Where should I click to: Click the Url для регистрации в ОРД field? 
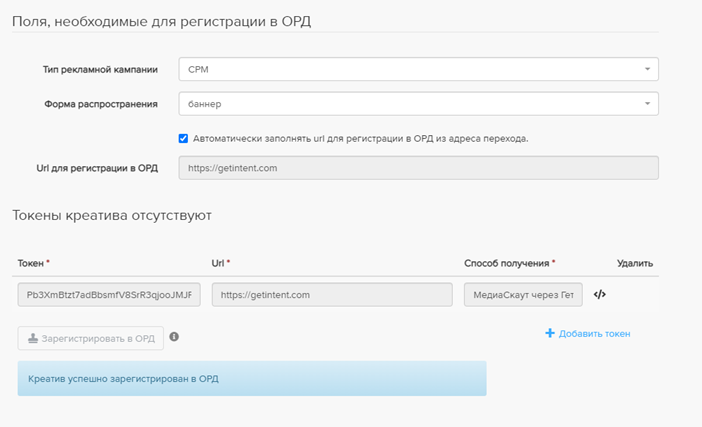click(418, 167)
